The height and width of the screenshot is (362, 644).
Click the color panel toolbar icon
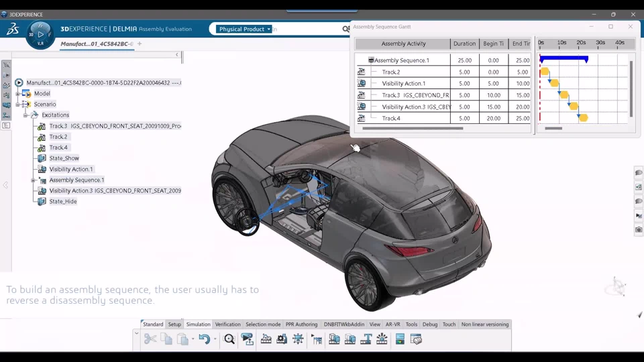click(x=400, y=339)
